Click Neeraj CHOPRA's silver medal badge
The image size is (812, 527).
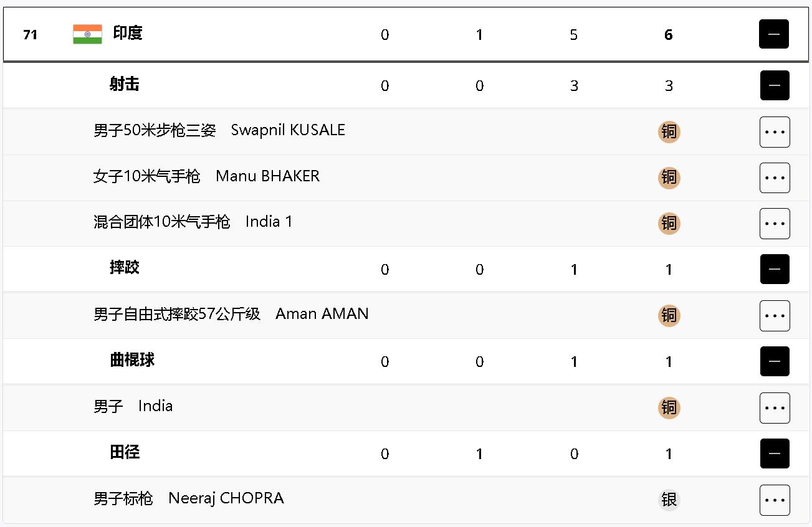coord(669,500)
